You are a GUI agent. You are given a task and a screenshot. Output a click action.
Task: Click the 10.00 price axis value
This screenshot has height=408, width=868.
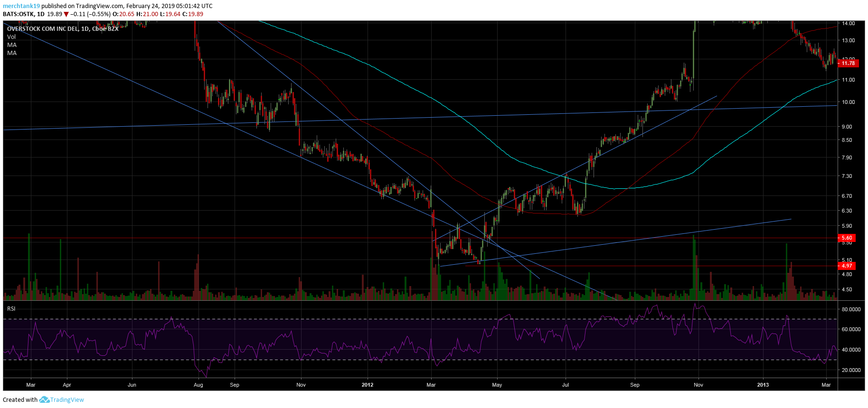coord(848,102)
